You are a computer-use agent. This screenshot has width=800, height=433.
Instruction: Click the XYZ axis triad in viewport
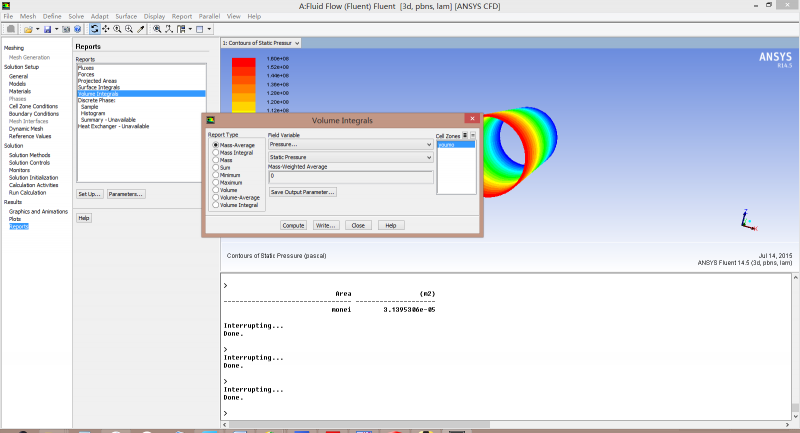pos(748,220)
